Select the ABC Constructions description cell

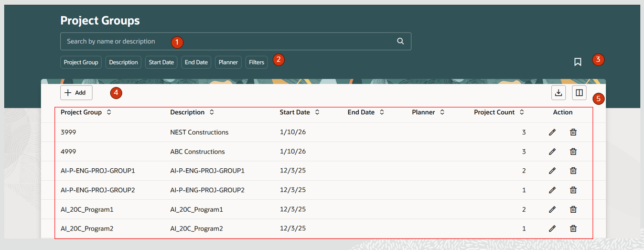(x=198, y=151)
